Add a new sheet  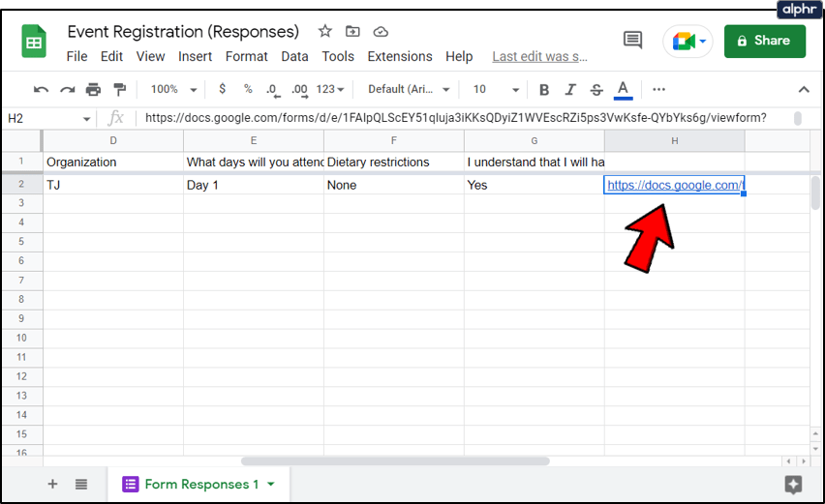(52, 484)
